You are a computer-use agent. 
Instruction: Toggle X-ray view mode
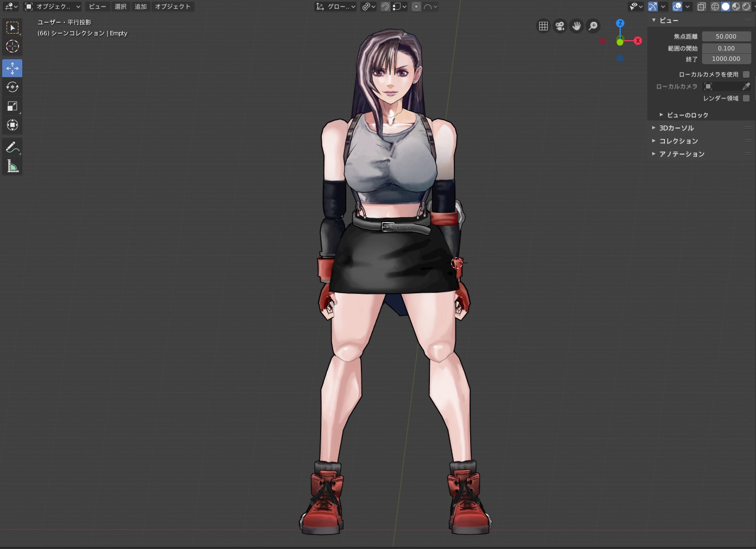point(702,7)
